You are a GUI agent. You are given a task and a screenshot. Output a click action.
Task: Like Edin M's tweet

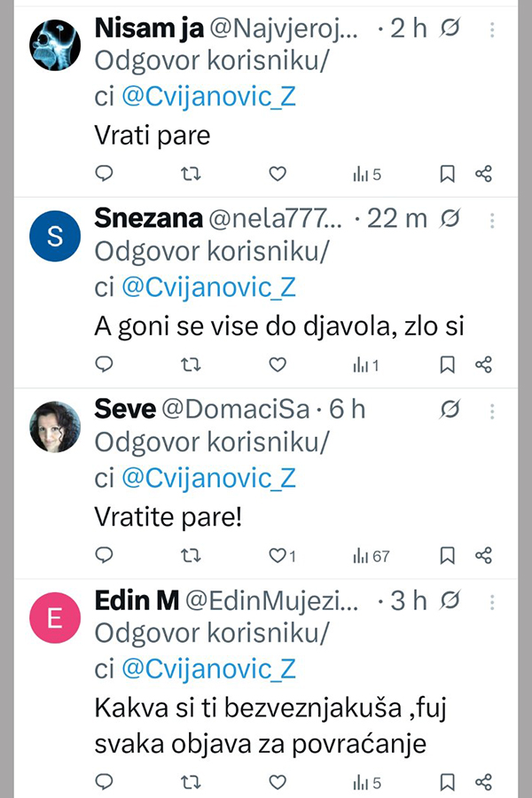278,783
